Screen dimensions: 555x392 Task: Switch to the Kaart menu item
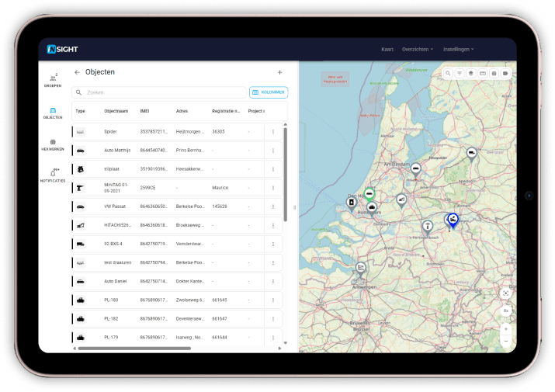pyautogui.click(x=387, y=49)
